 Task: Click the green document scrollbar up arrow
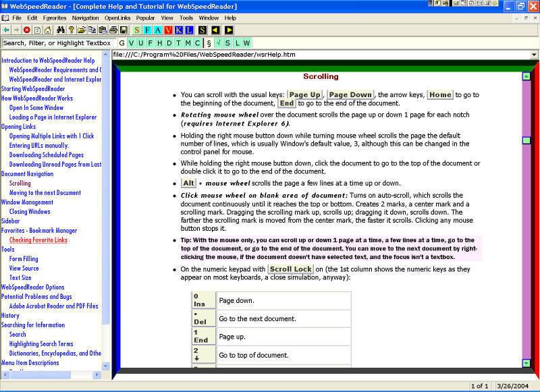pyautogui.click(x=526, y=76)
